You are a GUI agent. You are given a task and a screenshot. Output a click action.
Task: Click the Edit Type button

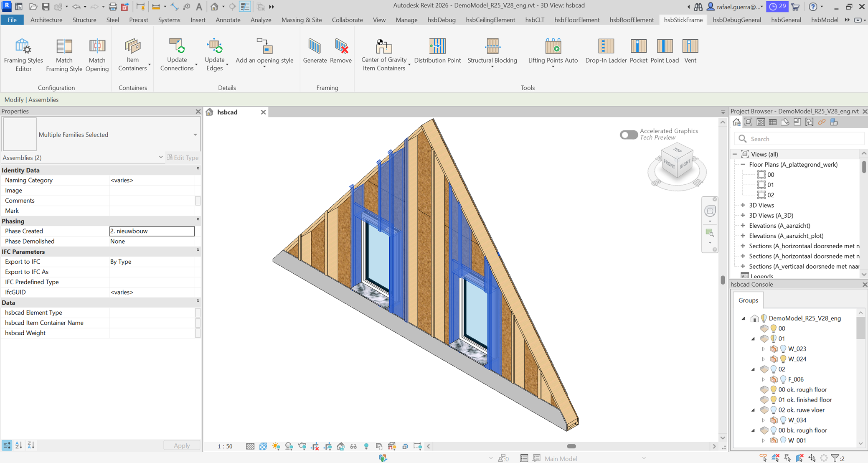183,158
